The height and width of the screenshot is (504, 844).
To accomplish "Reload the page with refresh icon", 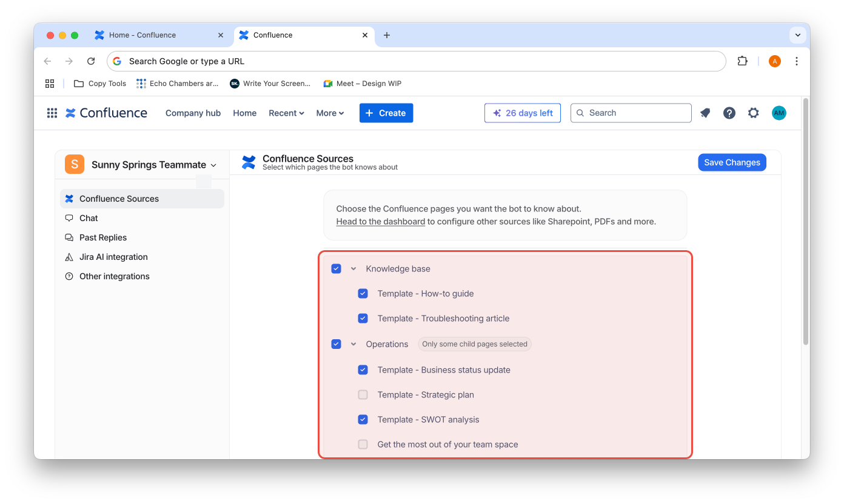I will click(91, 61).
